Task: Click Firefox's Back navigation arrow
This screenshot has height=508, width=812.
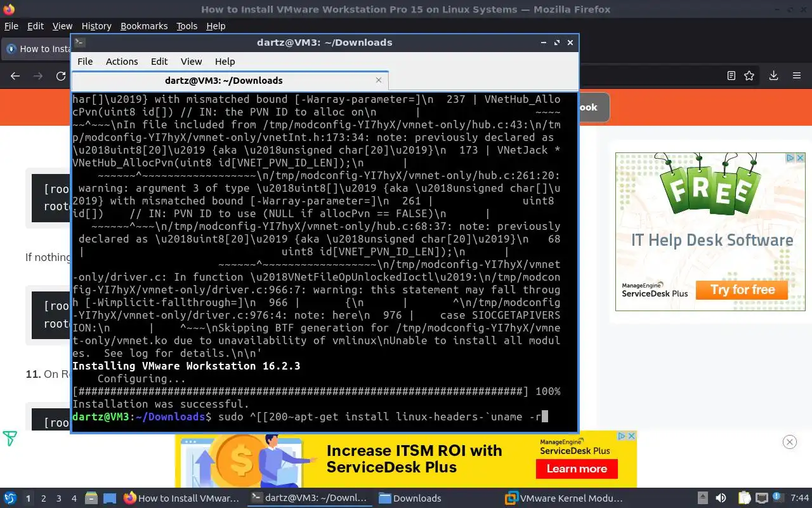Action: click(15, 76)
